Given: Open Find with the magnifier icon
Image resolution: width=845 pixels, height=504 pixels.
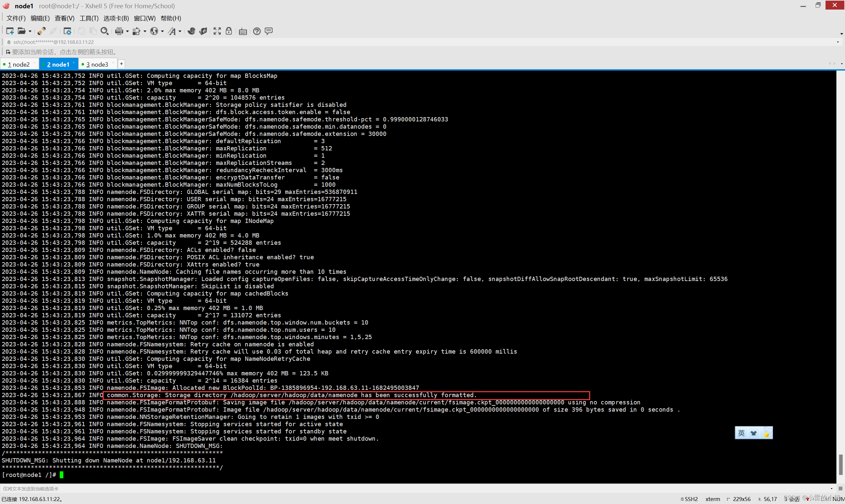Looking at the screenshot, I should 105,31.
